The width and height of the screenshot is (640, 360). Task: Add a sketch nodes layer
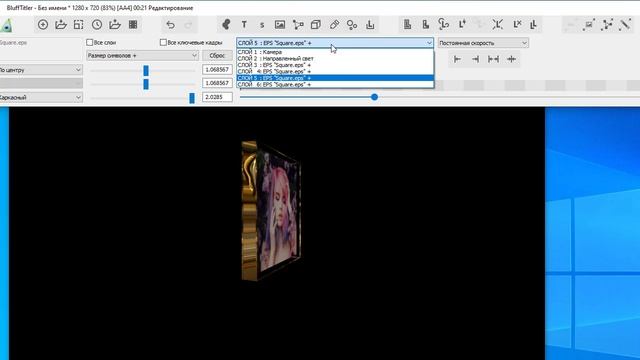coord(298,25)
